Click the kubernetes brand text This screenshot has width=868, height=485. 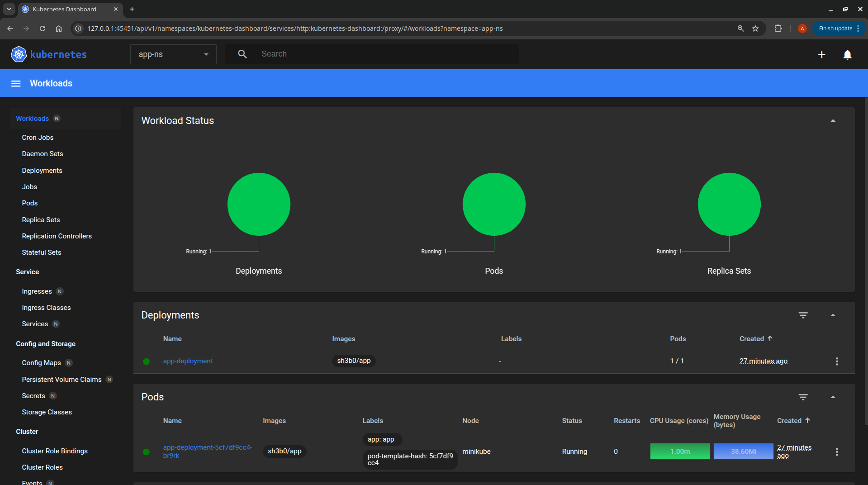58,54
